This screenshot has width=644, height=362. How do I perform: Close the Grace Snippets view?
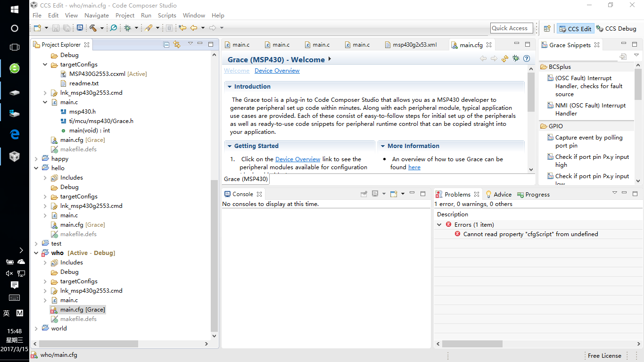(597, 45)
